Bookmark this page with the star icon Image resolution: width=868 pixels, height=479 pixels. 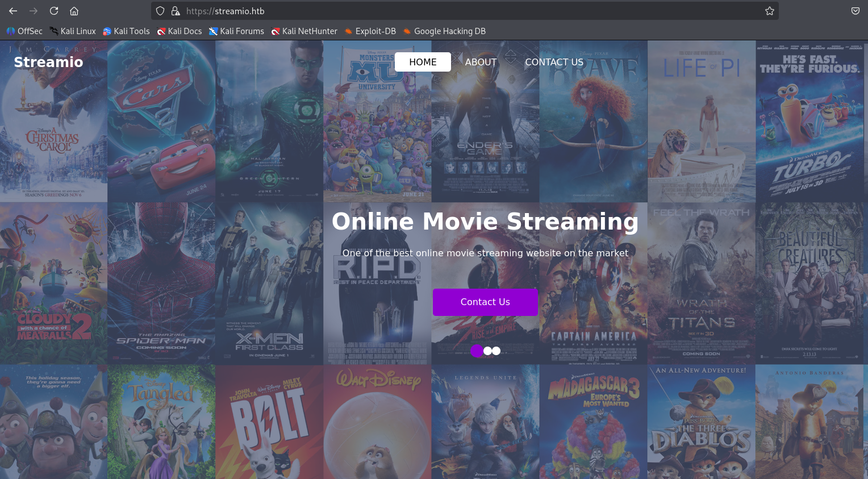(x=770, y=11)
